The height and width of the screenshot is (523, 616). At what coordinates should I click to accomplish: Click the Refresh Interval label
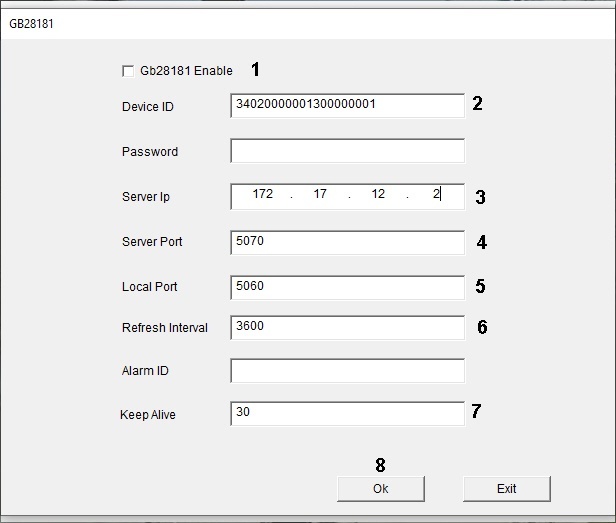[x=165, y=328]
